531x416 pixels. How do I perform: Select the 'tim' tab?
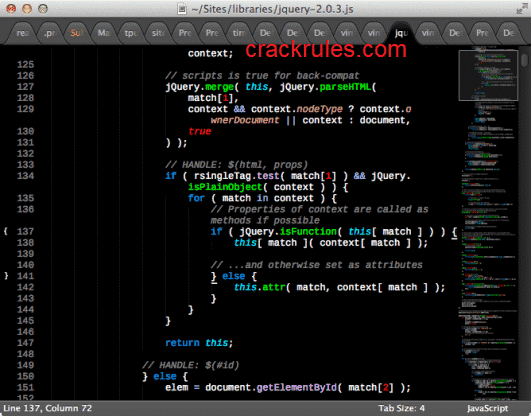click(x=239, y=33)
